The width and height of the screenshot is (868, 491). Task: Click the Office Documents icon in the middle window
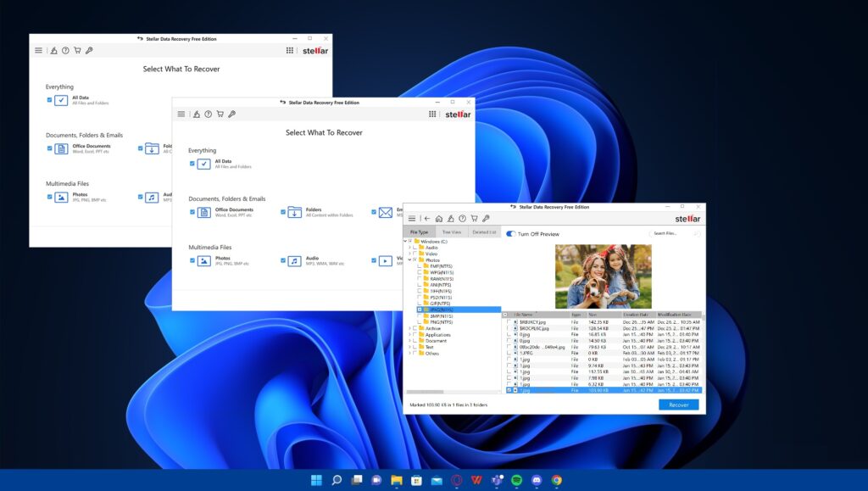(204, 213)
